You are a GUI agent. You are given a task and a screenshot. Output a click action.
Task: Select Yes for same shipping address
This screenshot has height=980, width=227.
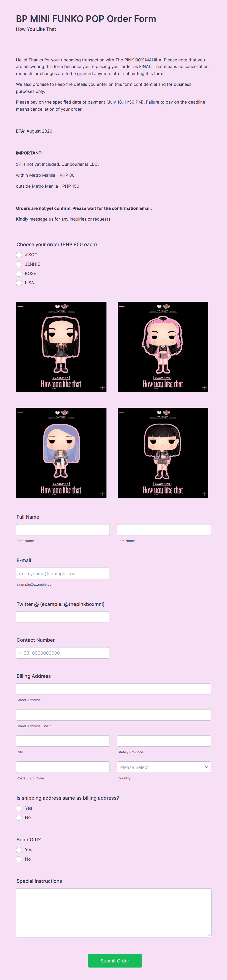pyautogui.click(x=19, y=808)
